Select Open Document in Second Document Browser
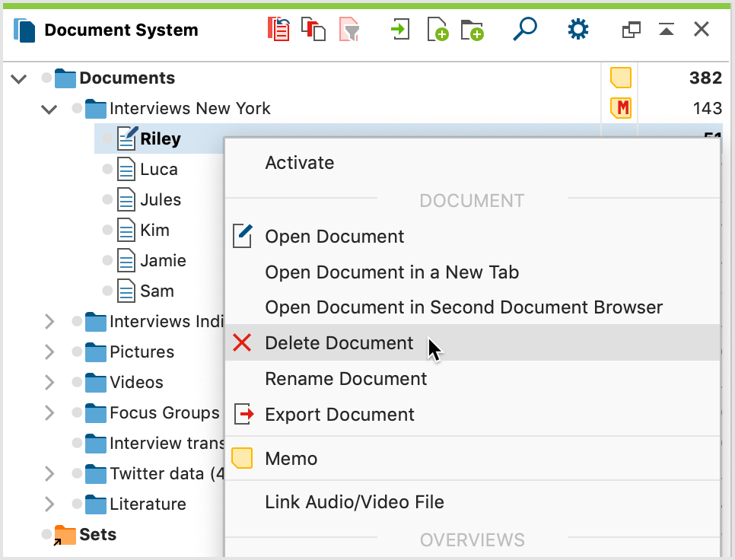Viewport: 735px width, 560px height. (473, 307)
